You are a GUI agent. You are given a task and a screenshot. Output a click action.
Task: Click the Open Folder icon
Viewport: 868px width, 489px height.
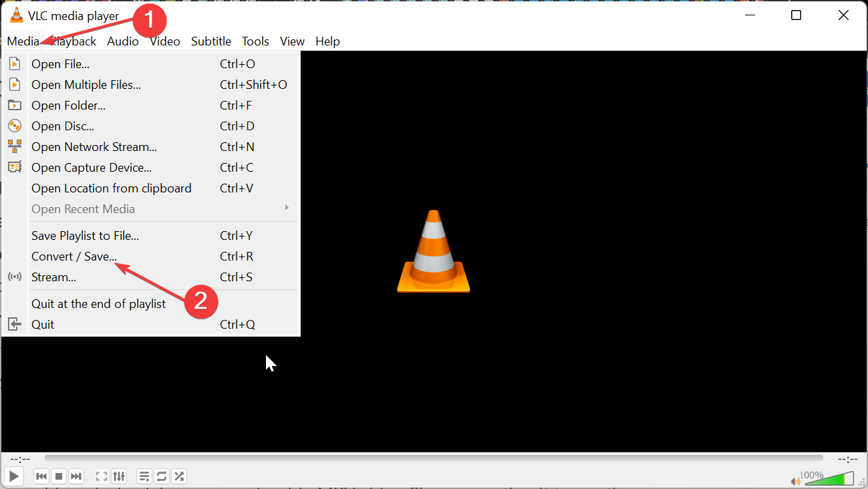point(15,106)
